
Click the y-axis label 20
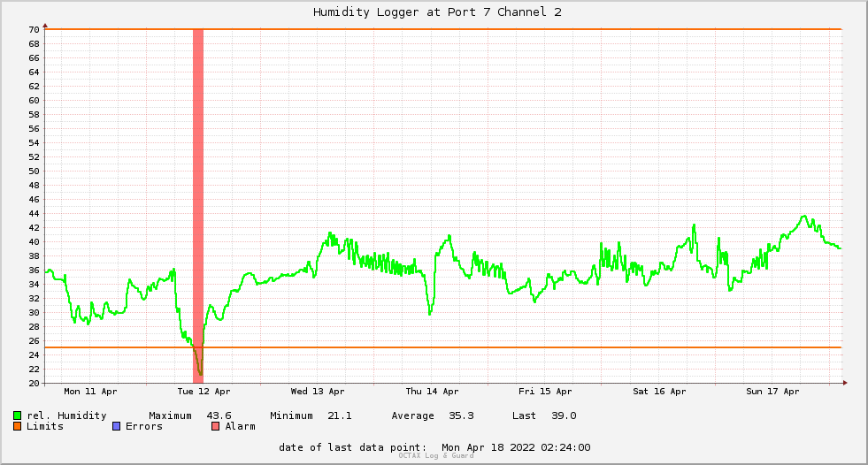tap(35, 383)
